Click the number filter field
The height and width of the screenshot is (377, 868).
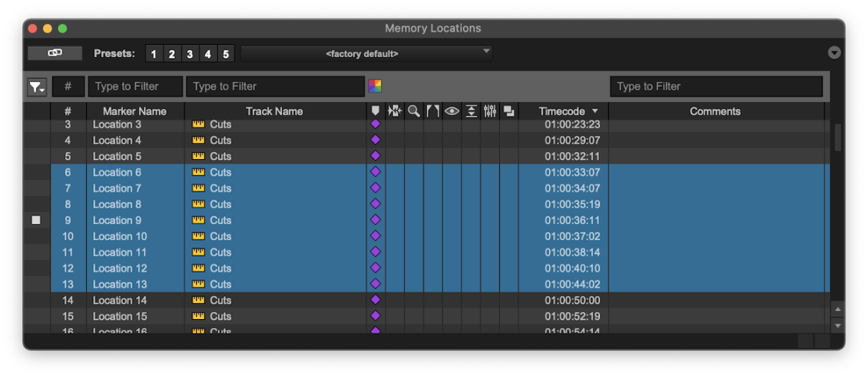68,87
